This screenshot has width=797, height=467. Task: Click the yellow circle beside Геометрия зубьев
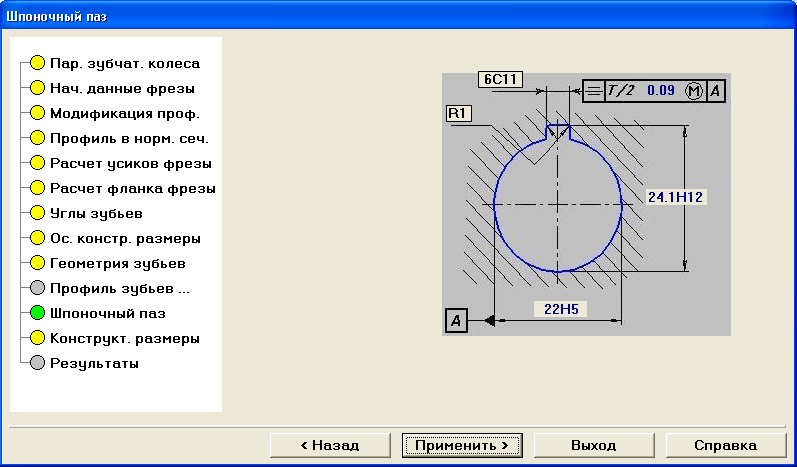click(37, 263)
